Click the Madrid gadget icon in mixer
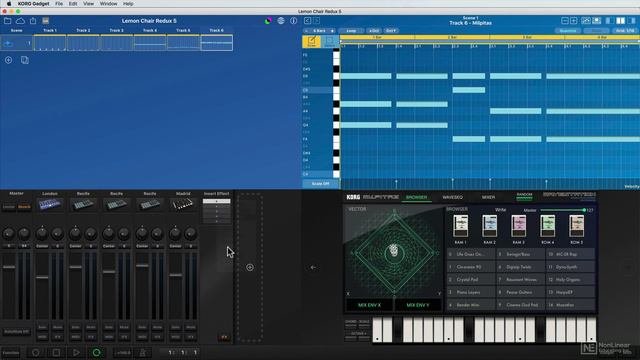 [183, 204]
